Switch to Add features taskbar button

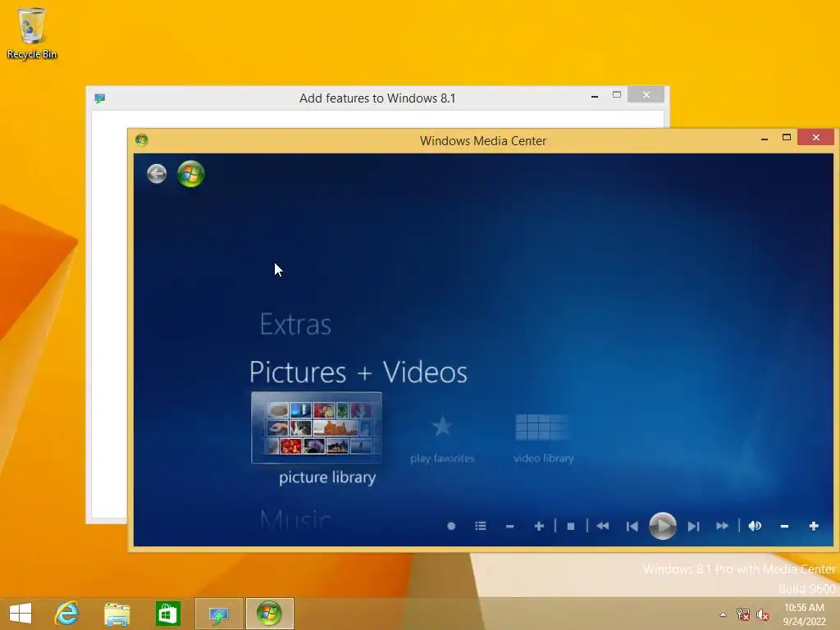click(218, 614)
